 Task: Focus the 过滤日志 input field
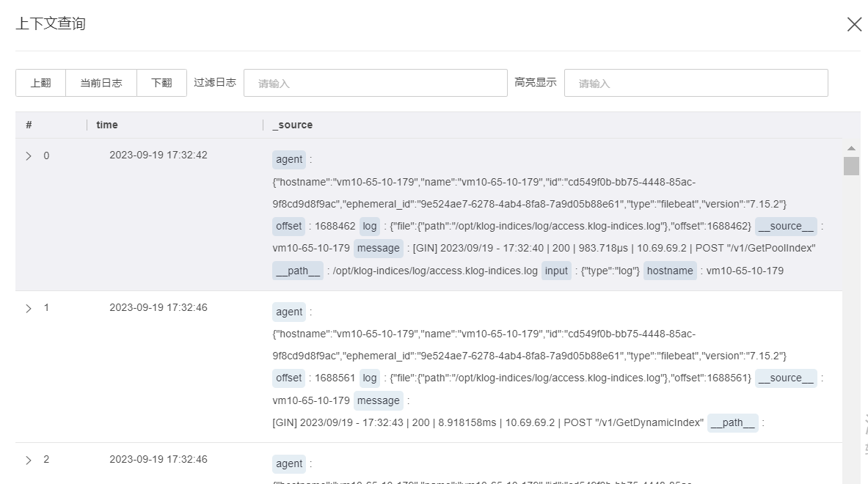pos(375,83)
